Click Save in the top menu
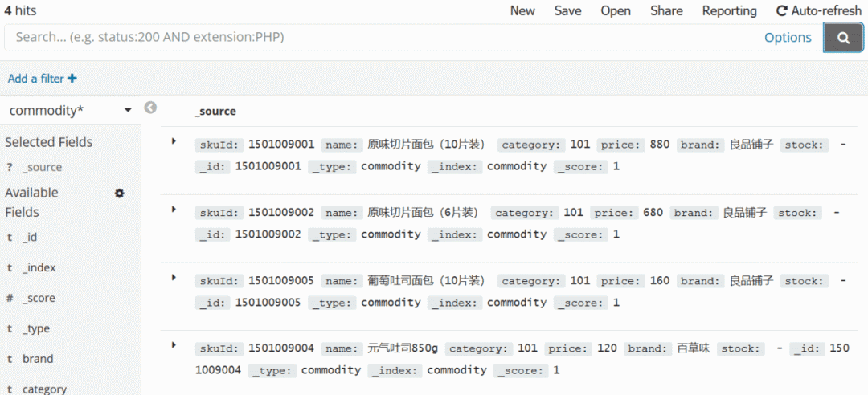 click(x=567, y=11)
